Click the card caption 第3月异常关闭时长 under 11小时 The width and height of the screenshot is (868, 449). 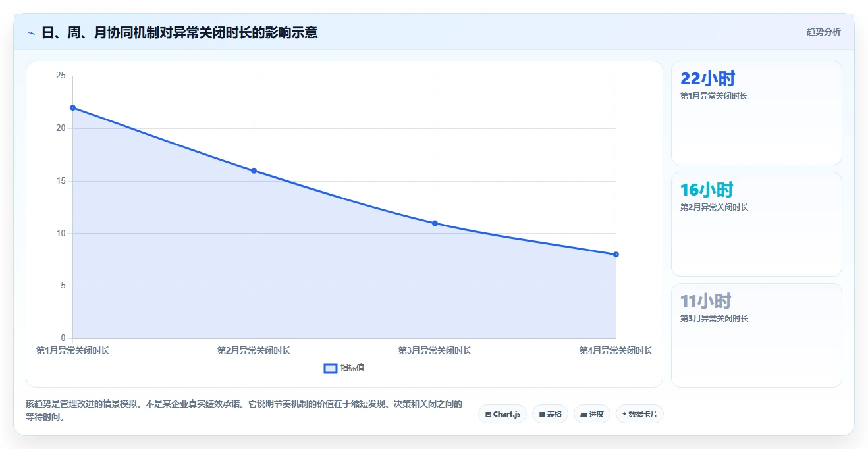coord(714,319)
